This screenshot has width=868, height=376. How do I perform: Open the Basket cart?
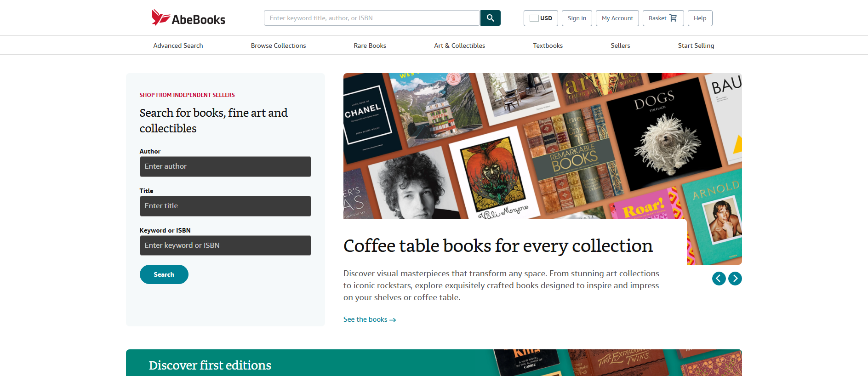[x=663, y=18]
